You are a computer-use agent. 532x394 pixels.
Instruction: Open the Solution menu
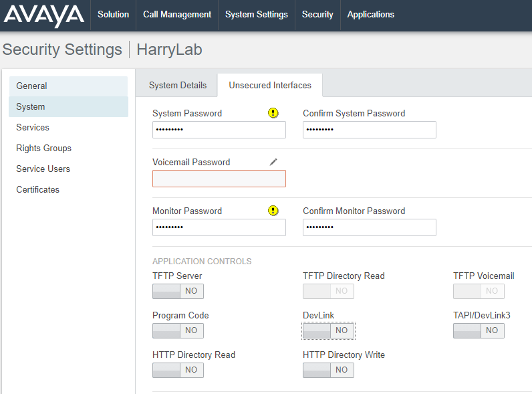tap(114, 15)
